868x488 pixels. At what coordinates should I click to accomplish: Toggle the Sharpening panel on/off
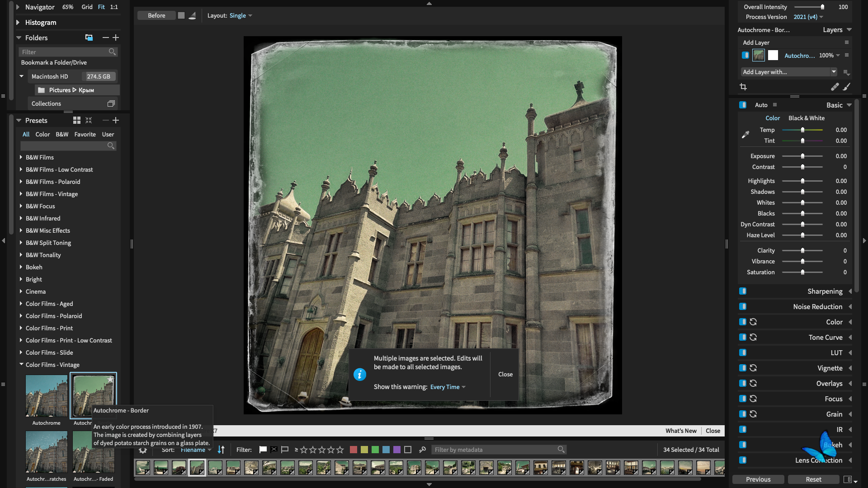pos(743,291)
